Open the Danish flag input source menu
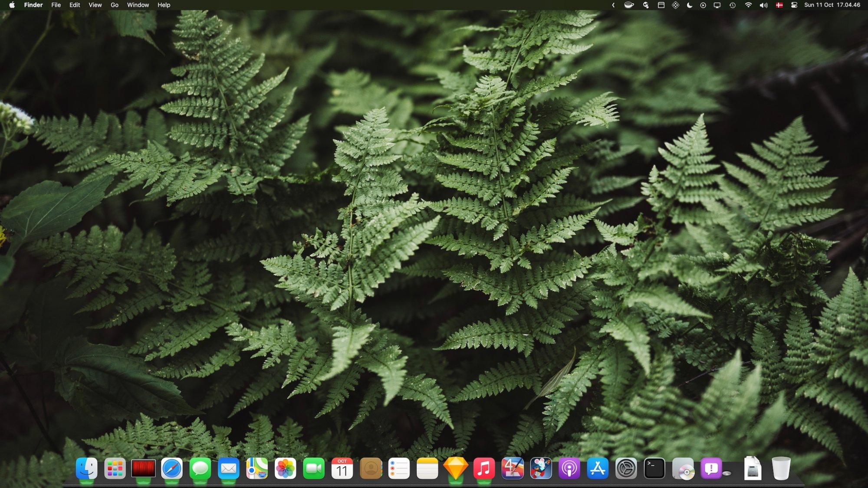868x488 pixels. click(x=779, y=5)
